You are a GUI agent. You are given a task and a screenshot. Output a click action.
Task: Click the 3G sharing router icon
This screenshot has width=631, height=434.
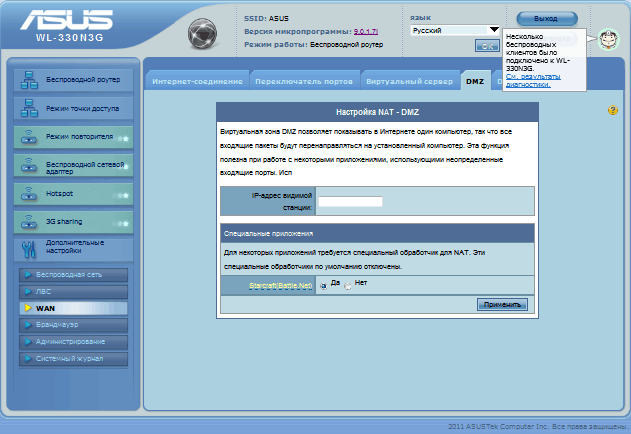pos(29,219)
